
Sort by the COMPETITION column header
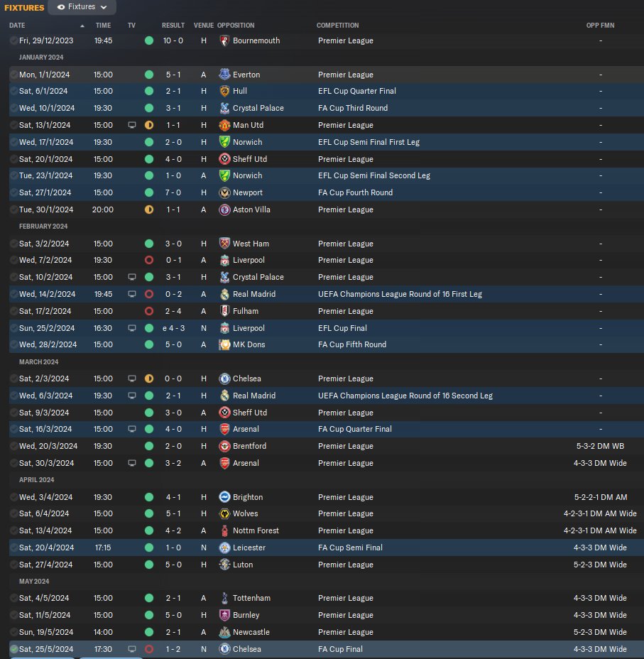pyautogui.click(x=338, y=26)
